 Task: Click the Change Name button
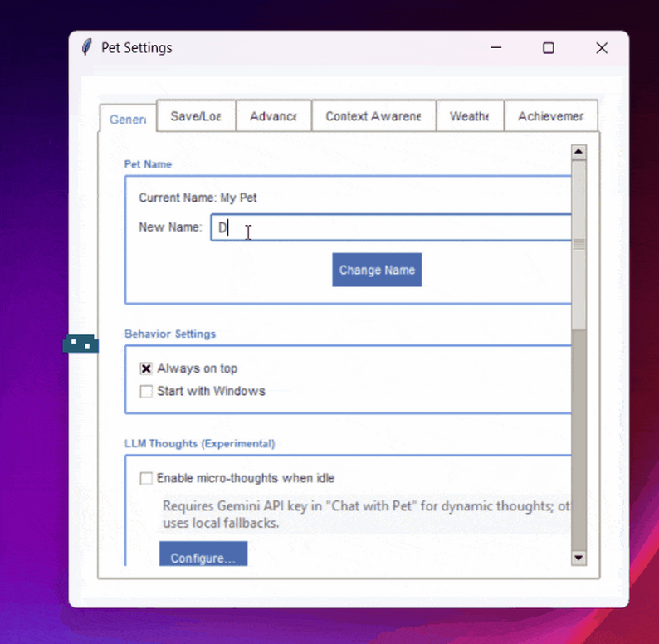pyautogui.click(x=377, y=270)
